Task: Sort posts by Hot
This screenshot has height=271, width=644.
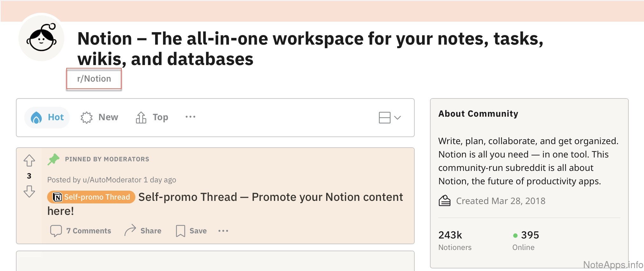Action: coord(47,118)
